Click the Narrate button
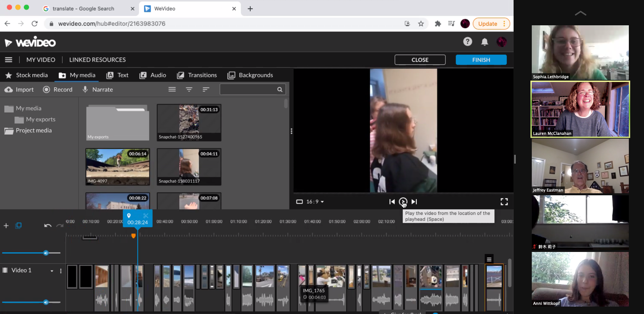Image resolution: width=644 pixels, height=314 pixels. pos(98,90)
